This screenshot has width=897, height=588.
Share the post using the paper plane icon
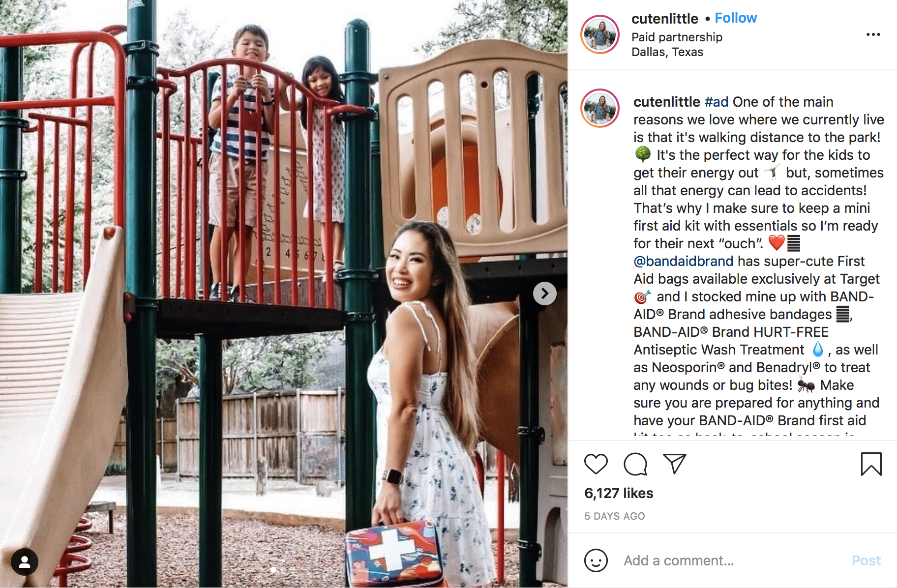click(674, 464)
